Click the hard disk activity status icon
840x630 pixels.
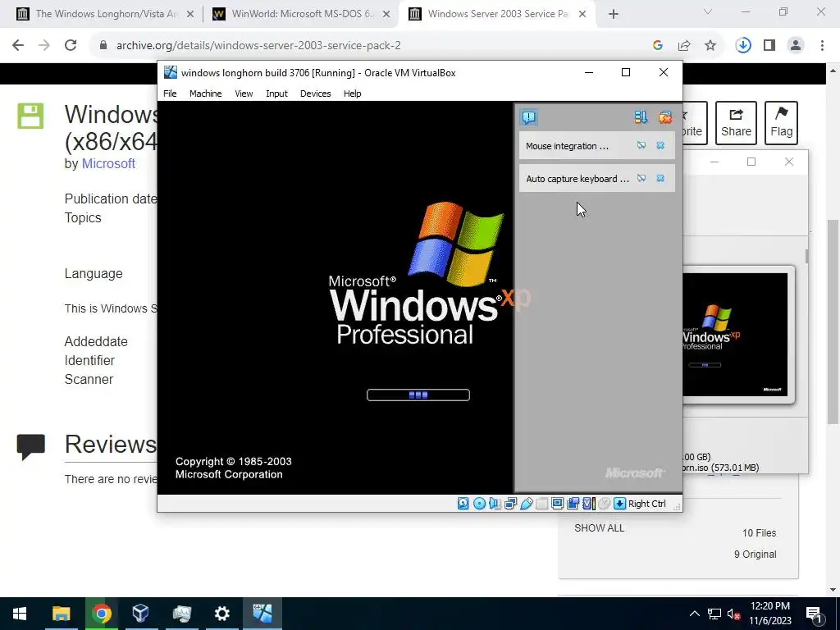pyautogui.click(x=463, y=504)
